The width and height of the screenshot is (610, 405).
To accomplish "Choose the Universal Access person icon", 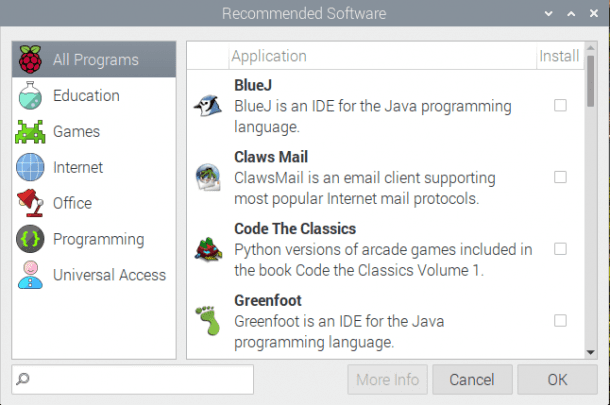I will coord(31,275).
